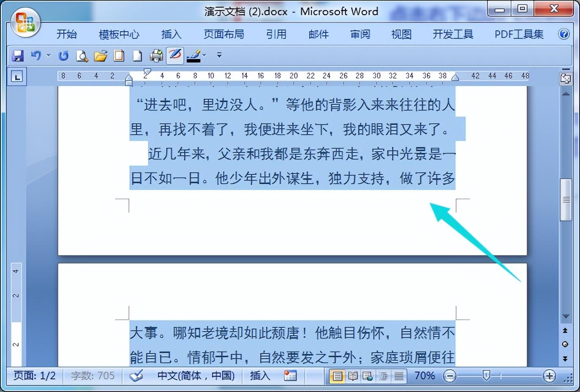
Task: Save the document using the Save icon
Action: coord(18,55)
